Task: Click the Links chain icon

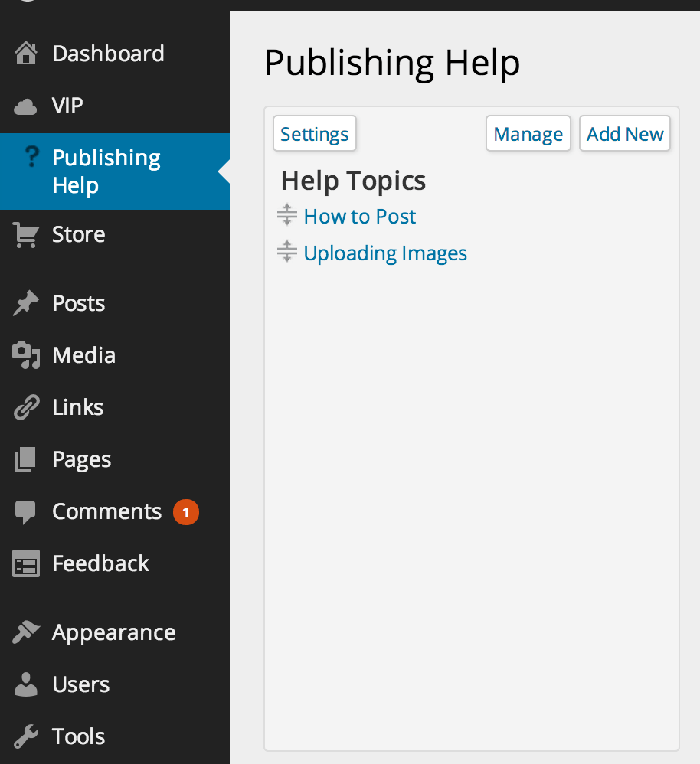Action: 25,406
